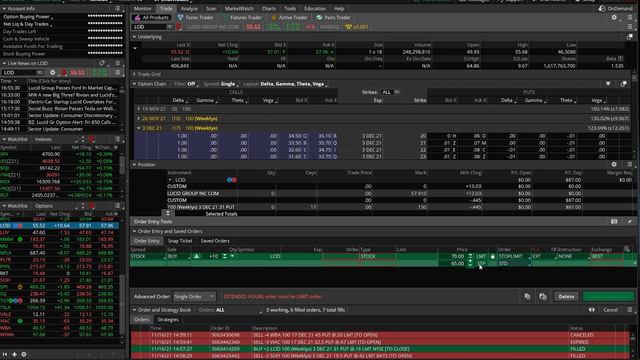
Task: Switch to Strategies tab in order book
Action: pyautogui.click(x=168, y=320)
